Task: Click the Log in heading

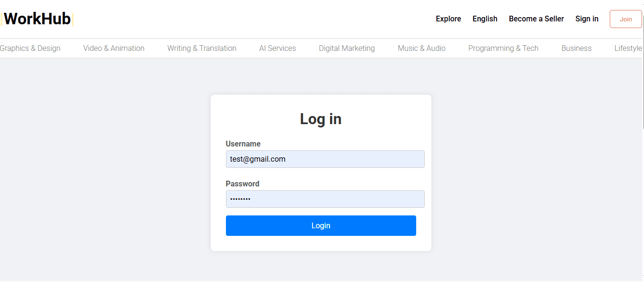Action: pyautogui.click(x=321, y=119)
